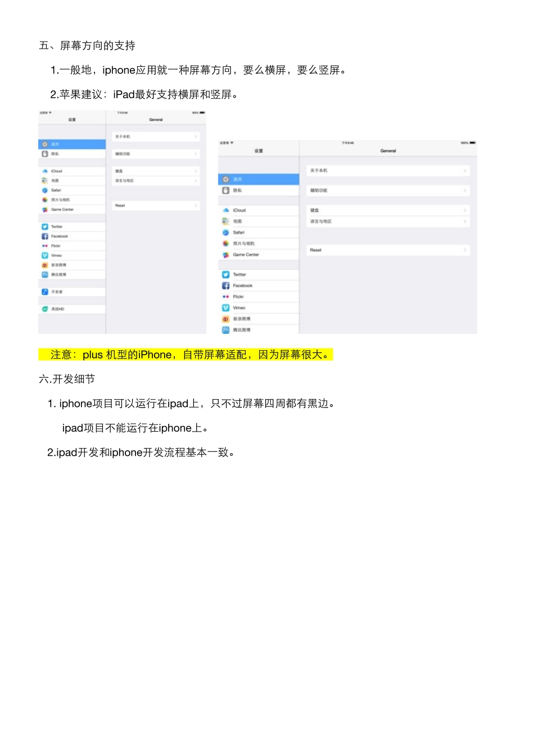Select the Flickr dots icon
Image resolution: width=534 pixels, height=756 pixels.
click(x=45, y=246)
